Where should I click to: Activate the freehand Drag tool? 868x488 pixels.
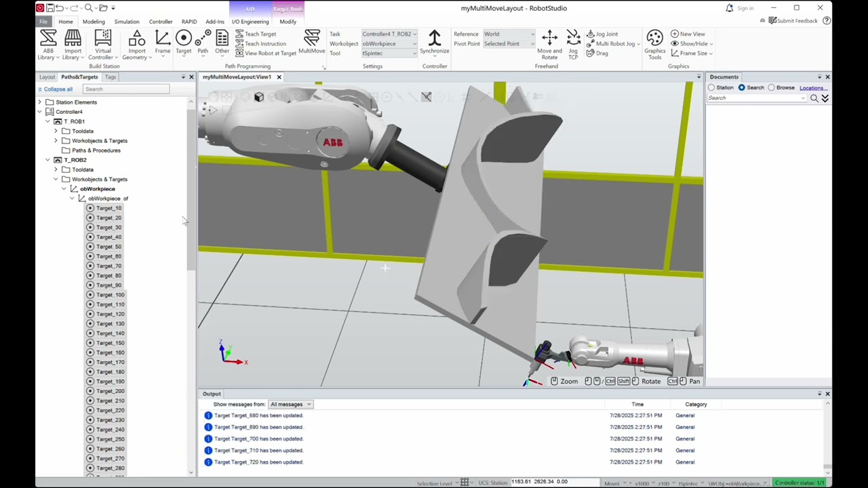pyautogui.click(x=597, y=53)
